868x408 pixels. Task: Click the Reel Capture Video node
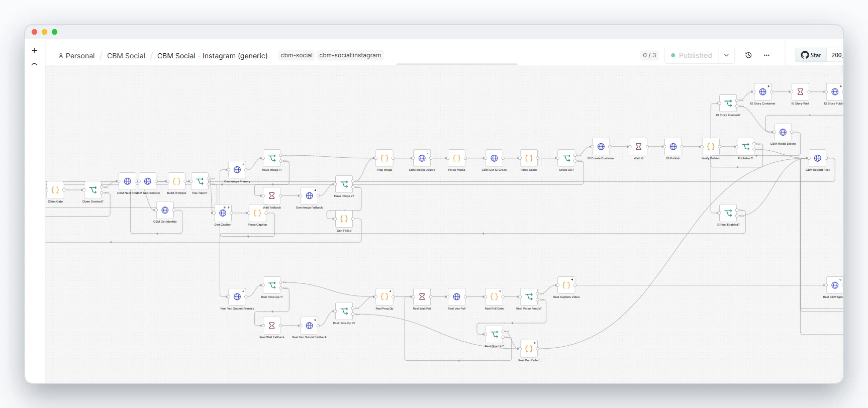[566, 285]
